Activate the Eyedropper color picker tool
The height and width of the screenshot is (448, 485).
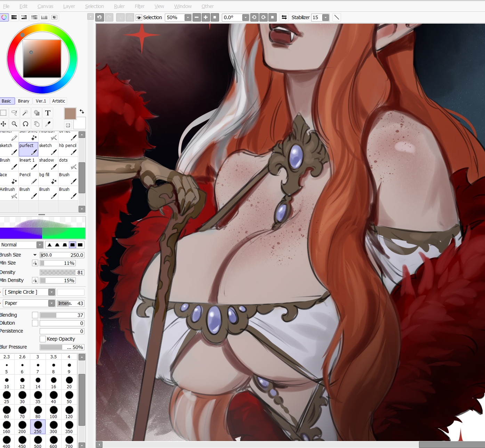(48, 124)
